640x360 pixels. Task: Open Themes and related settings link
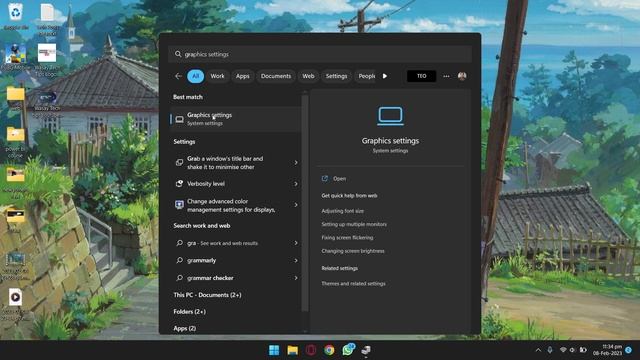point(353,283)
